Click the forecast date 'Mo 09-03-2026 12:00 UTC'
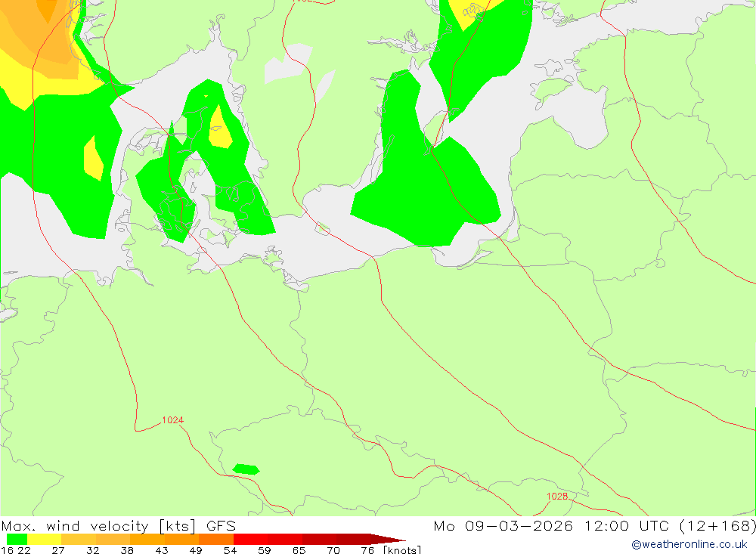Image resolution: width=756 pixels, height=554 pixels. 551,525
